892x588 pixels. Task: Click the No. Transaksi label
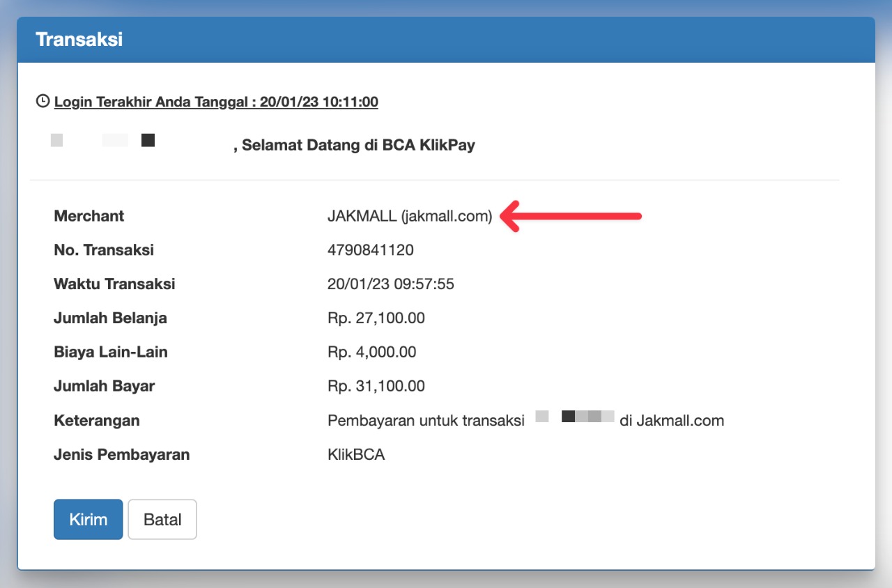coord(104,250)
